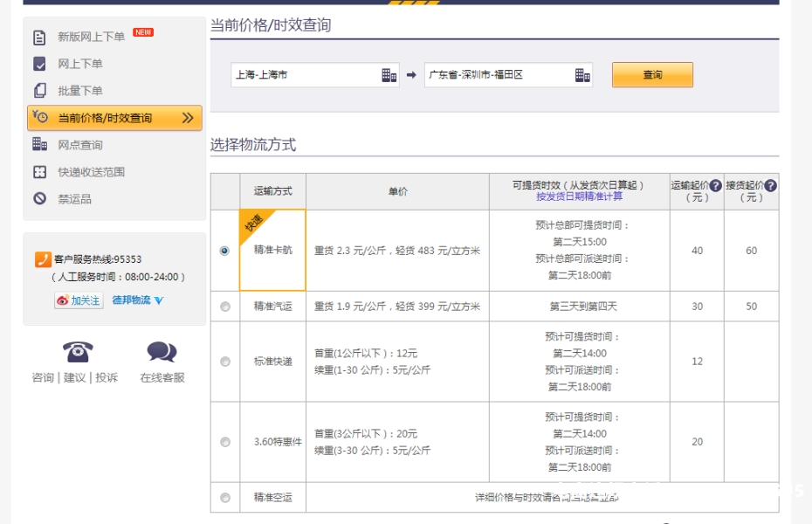This screenshot has width=812, height=524.
Task: Go to 网点查询 in the sidebar
Action: 80,145
